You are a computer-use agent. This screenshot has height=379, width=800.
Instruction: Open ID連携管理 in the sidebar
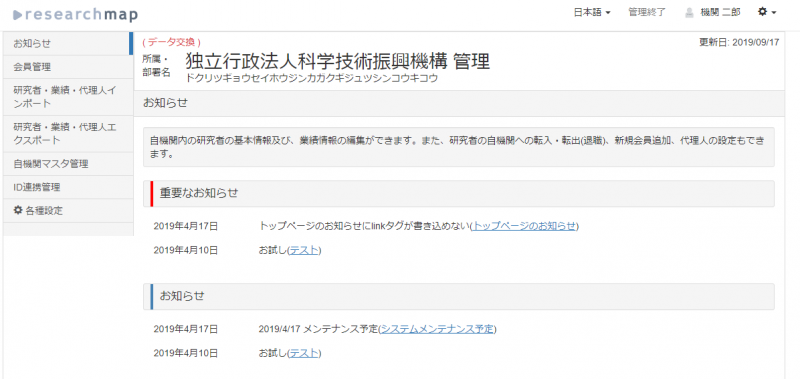68,187
